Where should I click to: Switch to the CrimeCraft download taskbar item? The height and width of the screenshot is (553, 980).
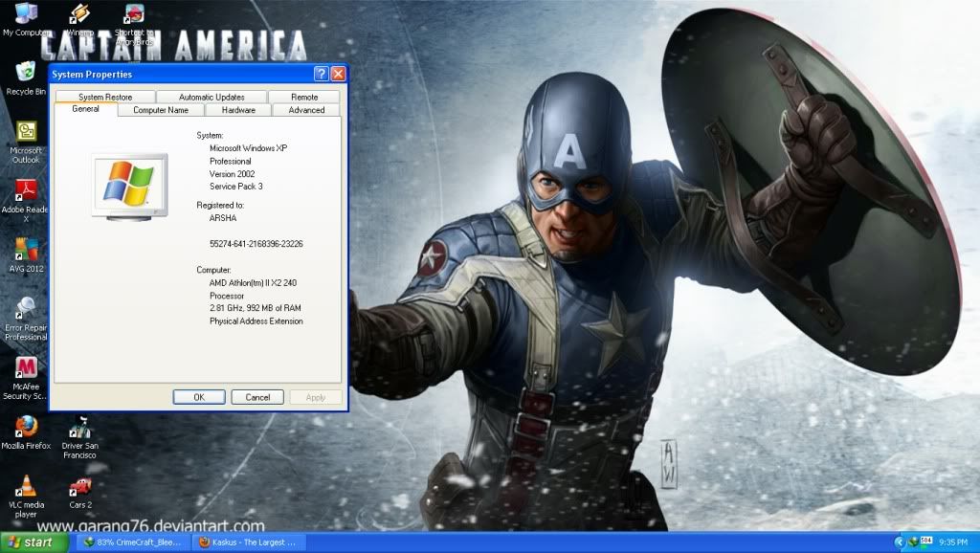134,542
